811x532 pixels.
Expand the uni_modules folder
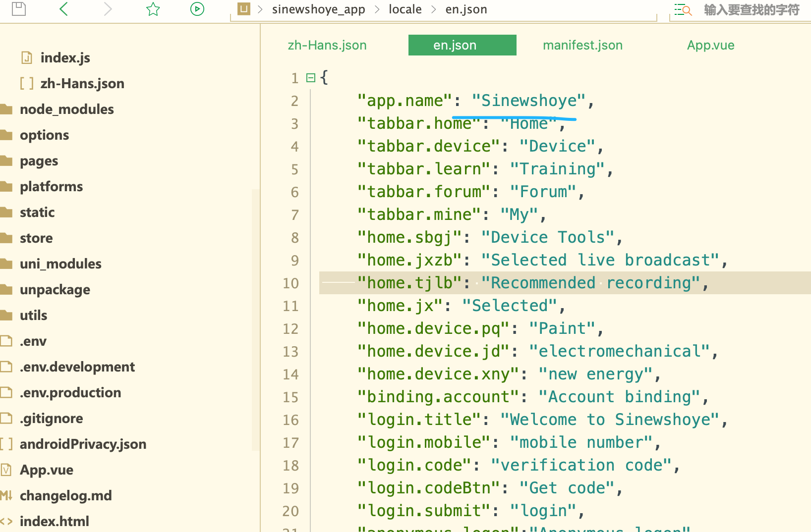pyautogui.click(x=60, y=264)
